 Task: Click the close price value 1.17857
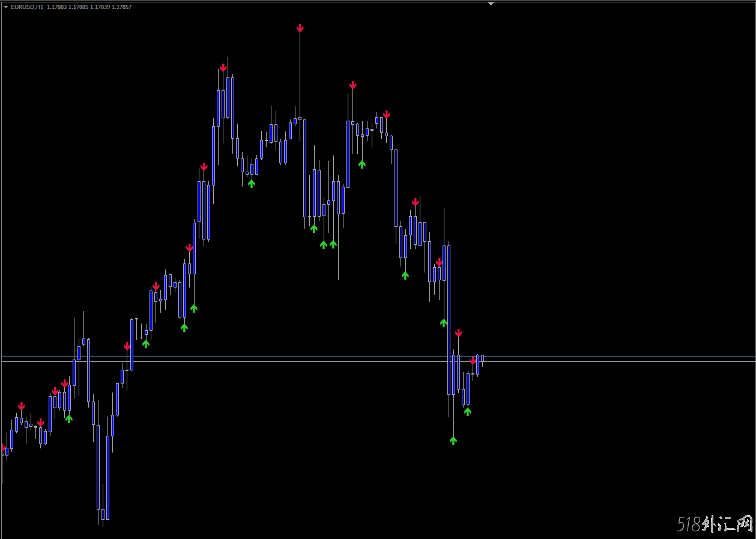pyautogui.click(x=122, y=7)
